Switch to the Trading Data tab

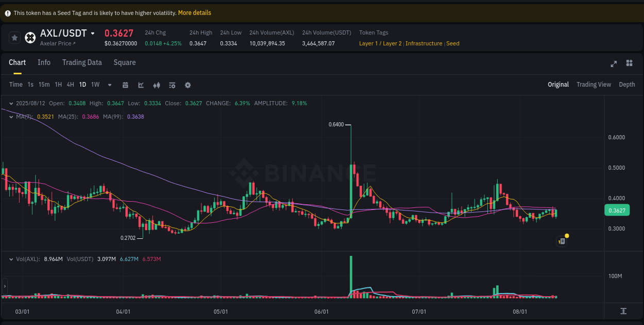point(82,62)
